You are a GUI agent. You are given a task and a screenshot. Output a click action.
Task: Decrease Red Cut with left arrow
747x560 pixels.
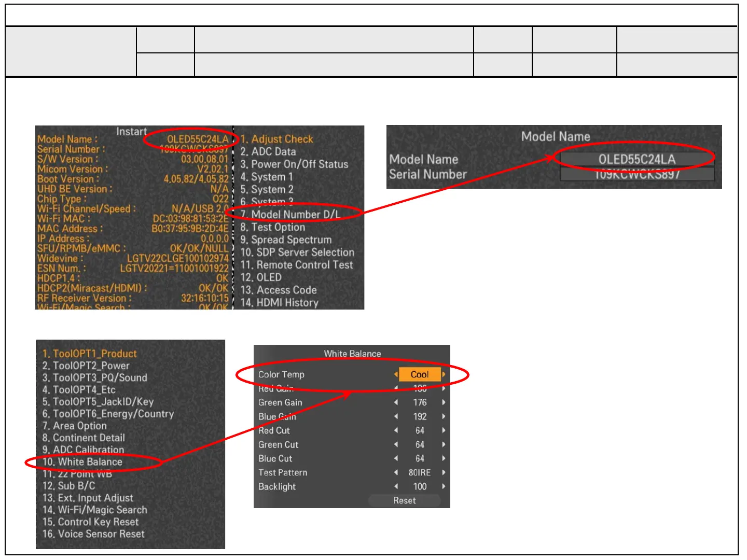(396, 430)
